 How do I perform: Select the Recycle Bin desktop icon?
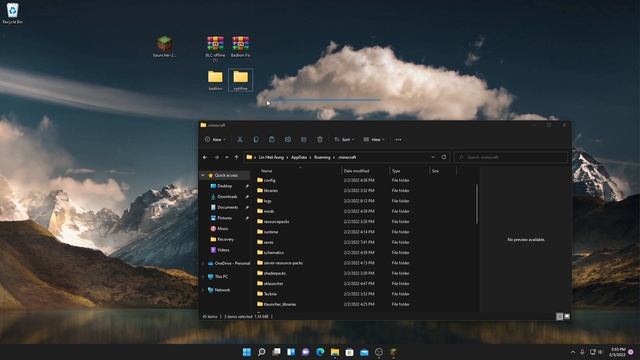[x=13, y=13]
